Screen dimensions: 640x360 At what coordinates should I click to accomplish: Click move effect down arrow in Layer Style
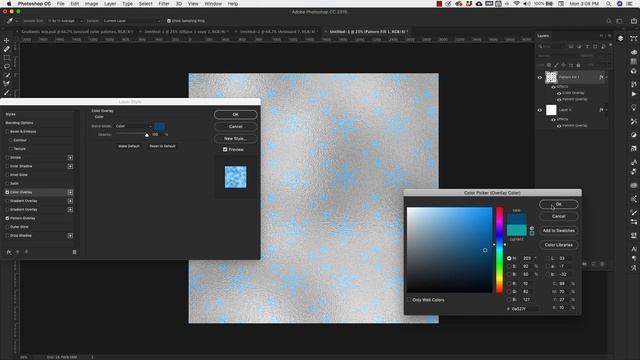click(x=27, y=252)
